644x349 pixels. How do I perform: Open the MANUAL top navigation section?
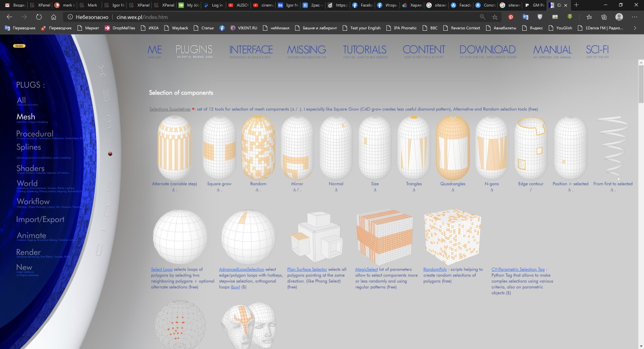tap(552, 50)
